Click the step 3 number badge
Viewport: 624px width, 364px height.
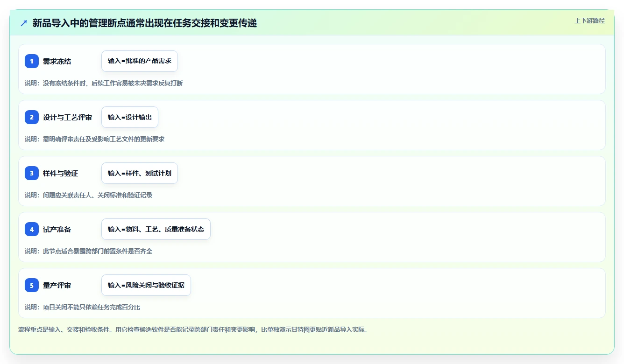[32, 173]
